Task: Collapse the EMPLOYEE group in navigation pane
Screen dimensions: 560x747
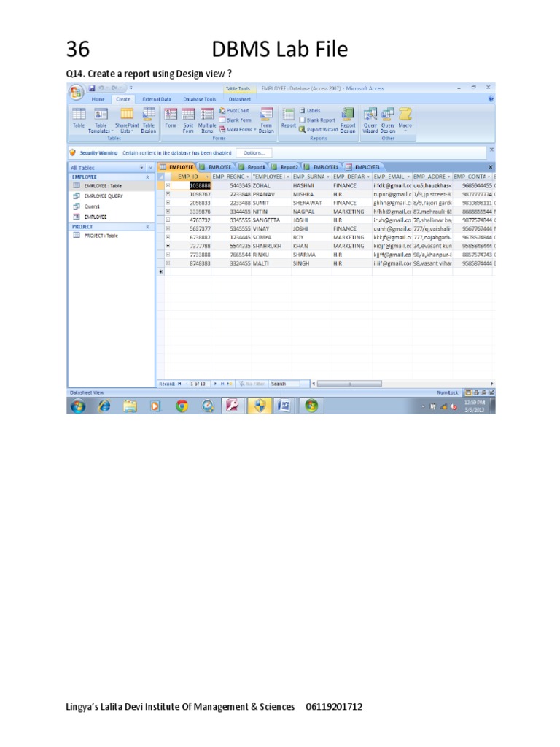Action: (147, 177)
